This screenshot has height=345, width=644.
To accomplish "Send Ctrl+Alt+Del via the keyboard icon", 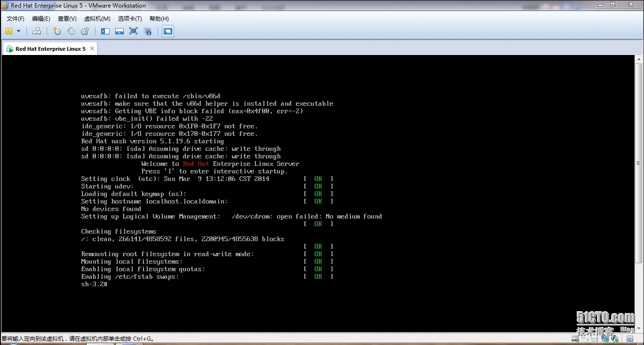I will pos(37,31).
